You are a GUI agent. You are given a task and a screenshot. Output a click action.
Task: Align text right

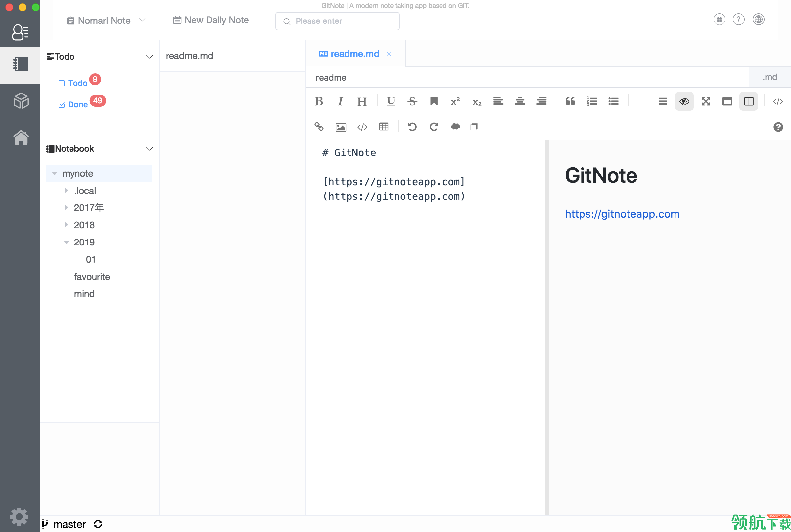(x=541, y=101)
